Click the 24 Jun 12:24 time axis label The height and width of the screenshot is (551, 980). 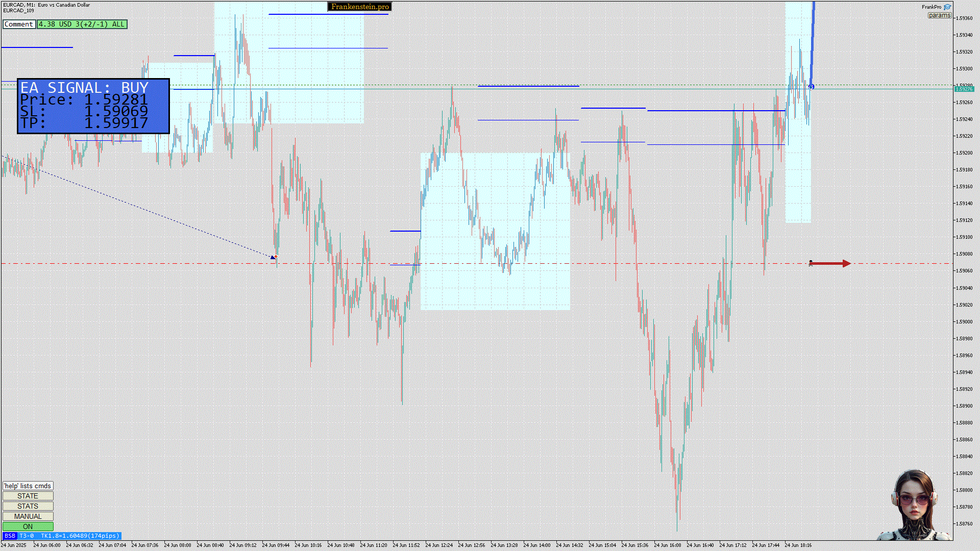coord(439,545)
